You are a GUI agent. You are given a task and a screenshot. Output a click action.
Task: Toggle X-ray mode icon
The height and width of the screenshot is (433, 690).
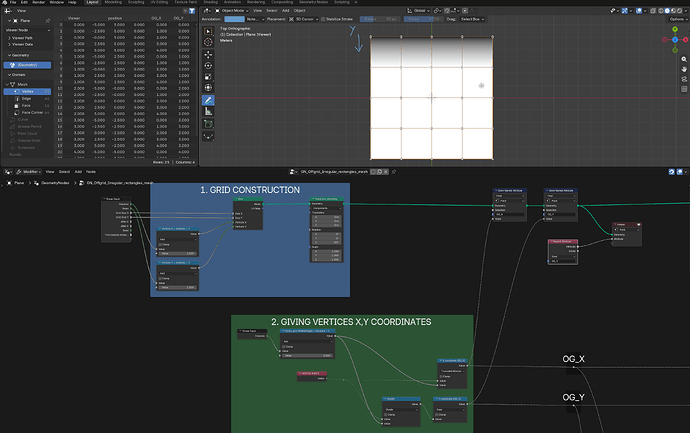coord(653,11)
